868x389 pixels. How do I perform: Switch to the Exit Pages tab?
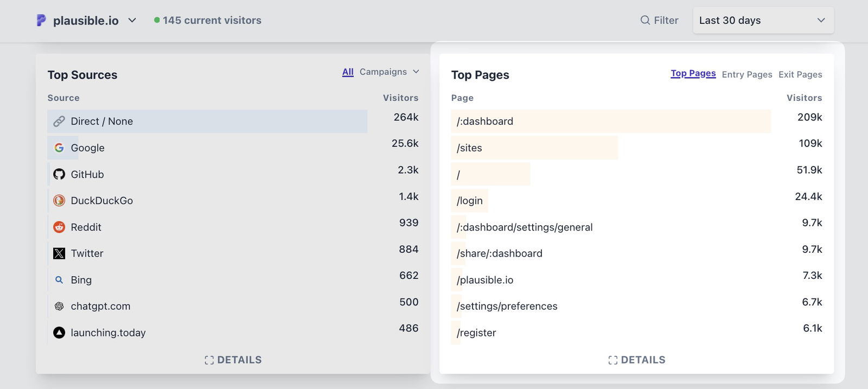pos(800,74)
